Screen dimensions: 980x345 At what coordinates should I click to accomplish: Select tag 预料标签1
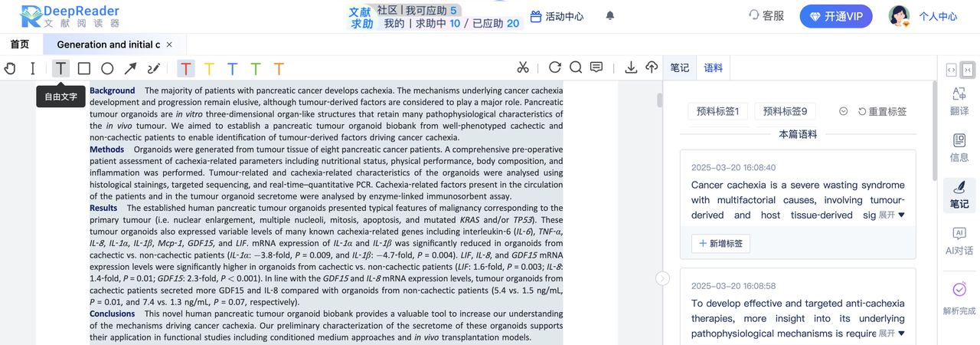[x=717, y=111]
